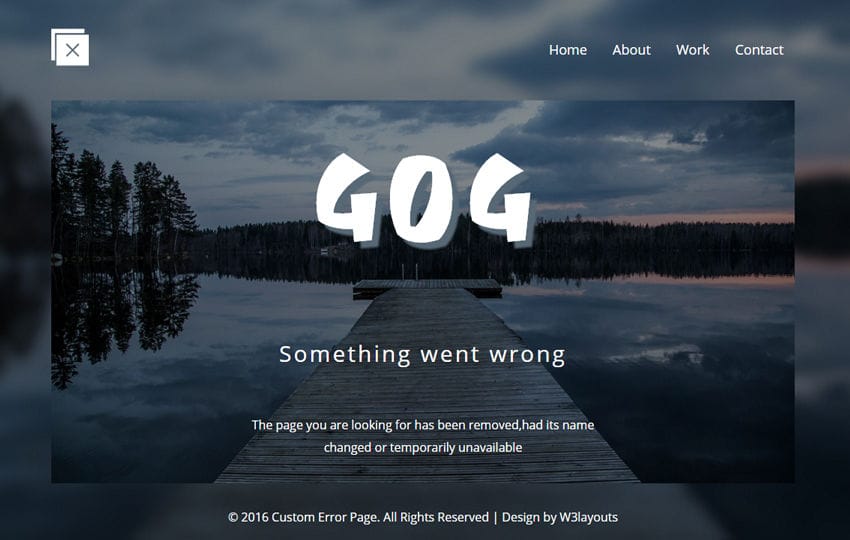
Task: Click the zero in the 404 graphic
Action: pyautogui.click(x=421, y=200)
